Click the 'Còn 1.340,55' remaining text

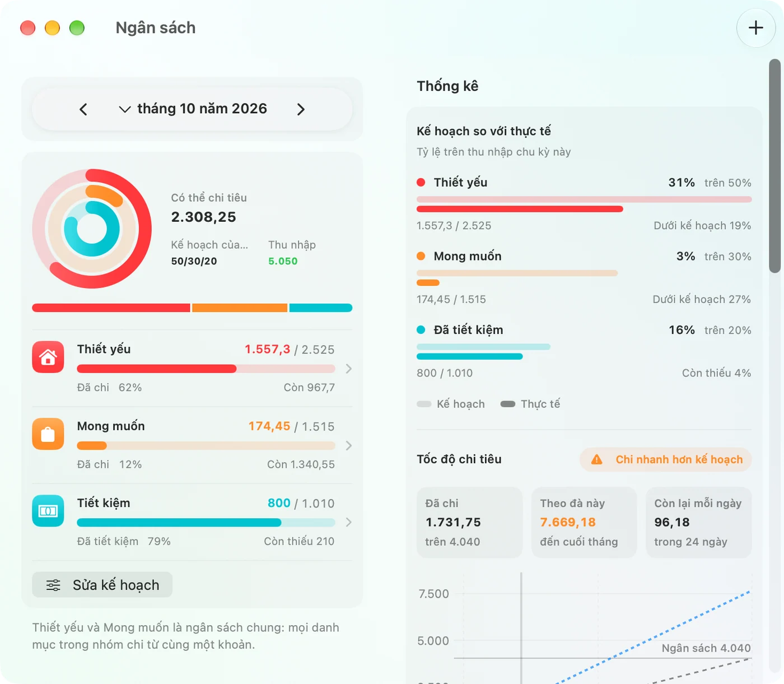301,464
